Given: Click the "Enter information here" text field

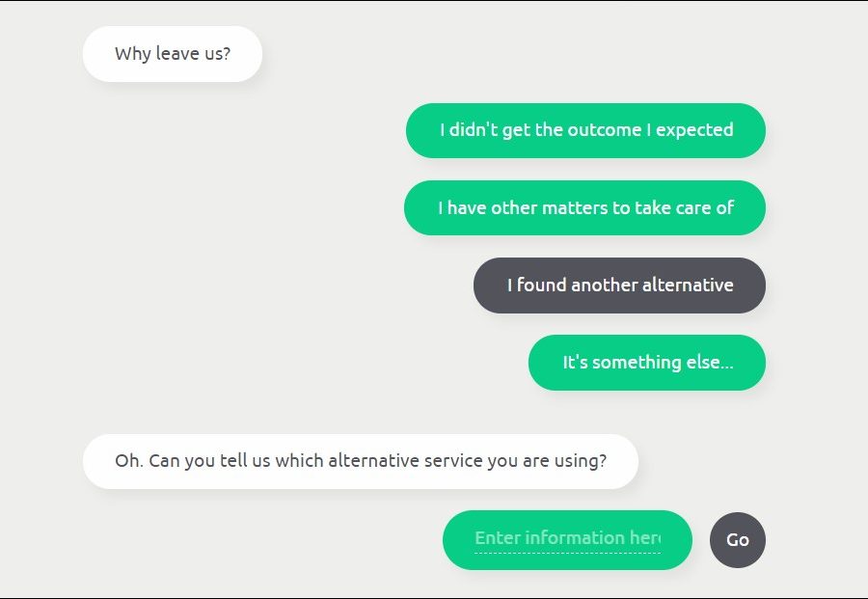Looking at the screenshot, I should pos(567,538).
